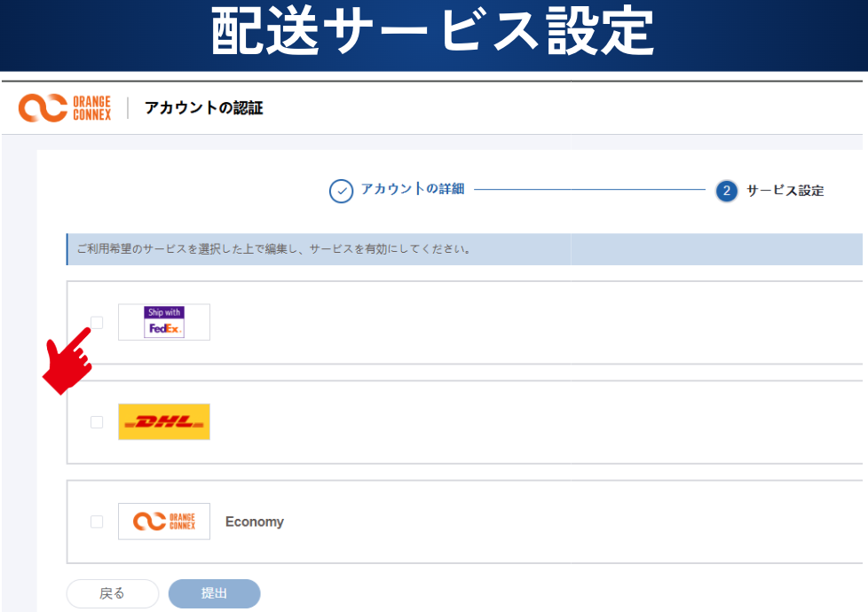868x612 pixels.
Task: Click the アカウントの認証 page title
Action: pos(204,108)
